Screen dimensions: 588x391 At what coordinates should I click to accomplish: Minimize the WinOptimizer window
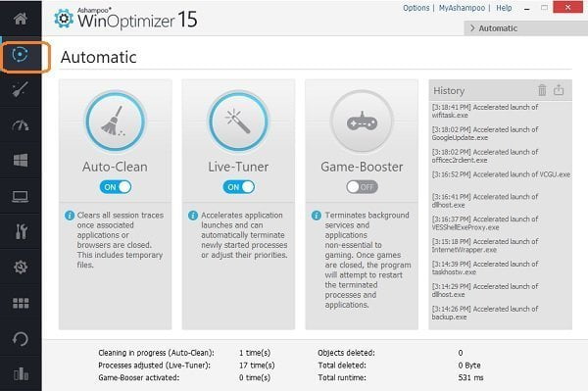click(x=527, y=9)
